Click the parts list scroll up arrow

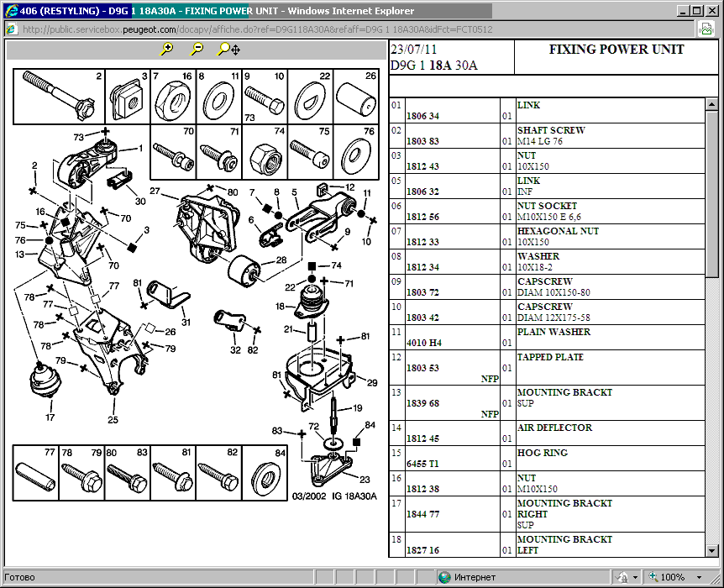coord(712,105)
